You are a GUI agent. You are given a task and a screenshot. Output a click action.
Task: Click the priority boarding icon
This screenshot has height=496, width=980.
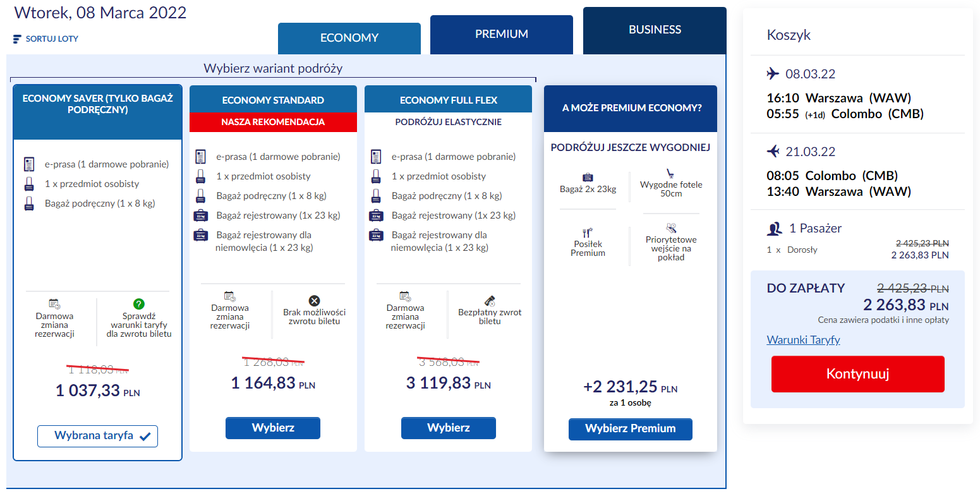tap(671, 227)
